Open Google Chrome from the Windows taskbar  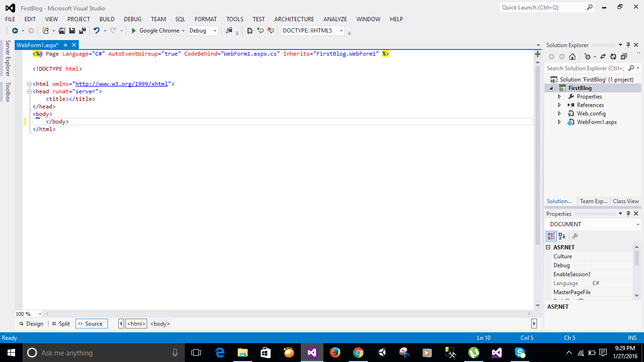pyautogui.click(x=358, y=353)
